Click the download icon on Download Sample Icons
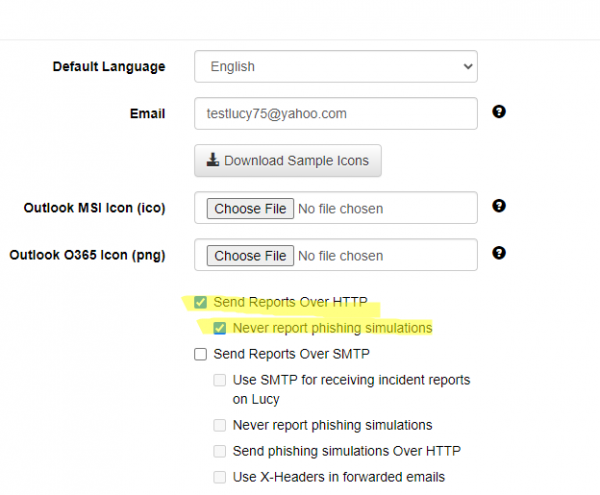This screenshot has width=600, height=495. [213, 160]
